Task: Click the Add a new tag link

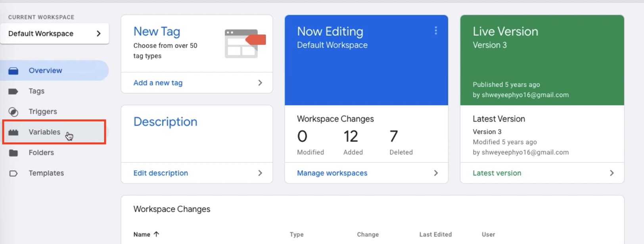Action: 158,83
